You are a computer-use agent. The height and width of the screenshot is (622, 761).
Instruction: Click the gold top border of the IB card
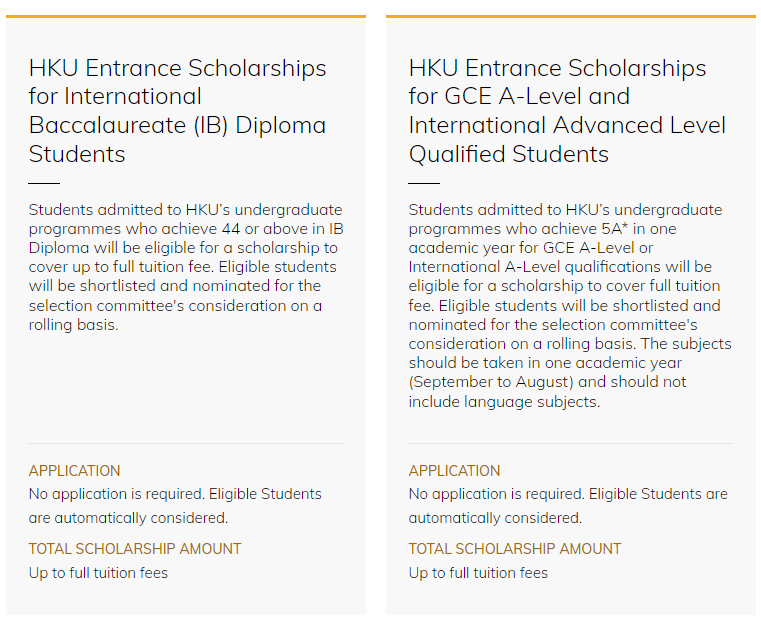(186, 16)
